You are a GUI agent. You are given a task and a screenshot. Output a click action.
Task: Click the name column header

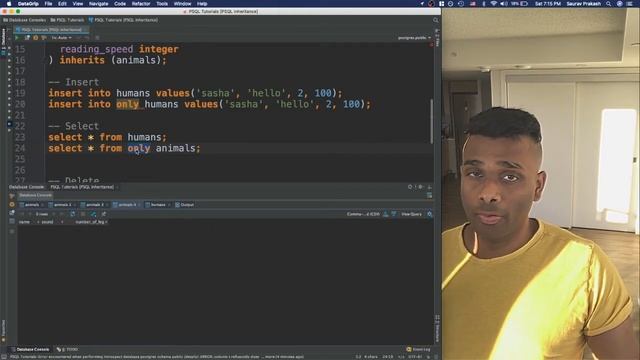coord(24,222)
